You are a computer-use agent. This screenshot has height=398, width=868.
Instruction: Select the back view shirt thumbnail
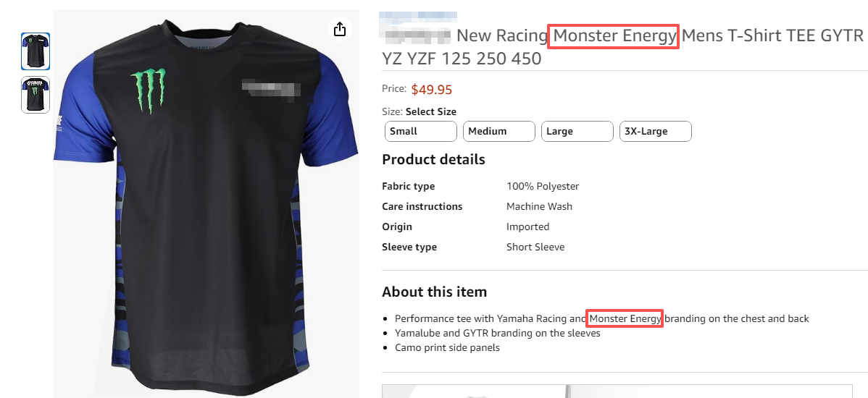click(x=36, y=94)
